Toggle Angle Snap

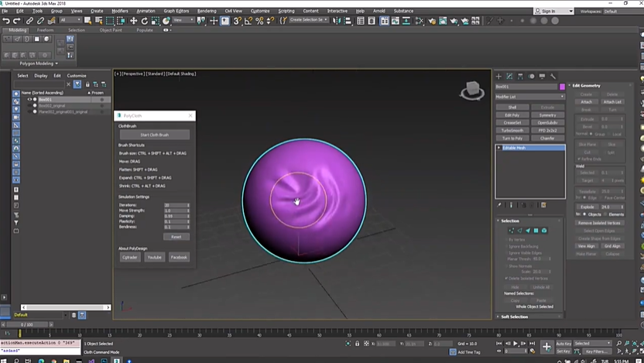click(248, 21)
